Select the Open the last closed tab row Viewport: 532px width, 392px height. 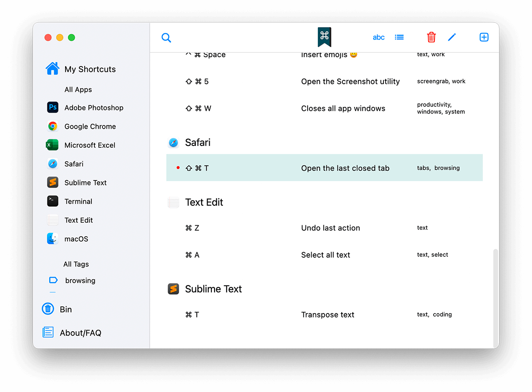325,168
